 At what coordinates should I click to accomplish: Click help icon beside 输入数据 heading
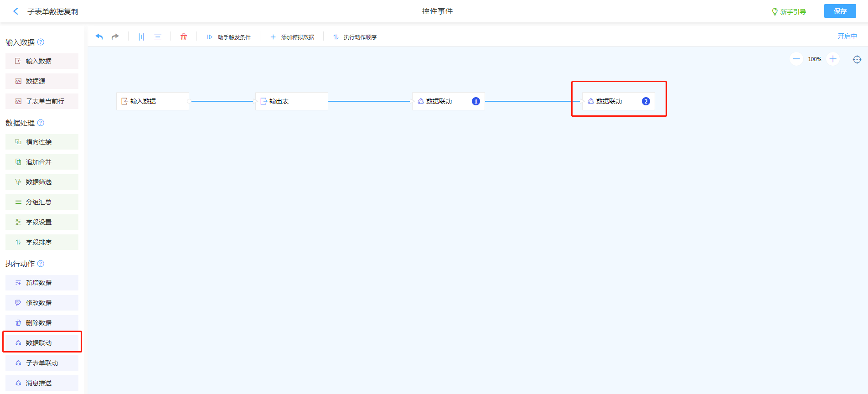tap(41, 42)
